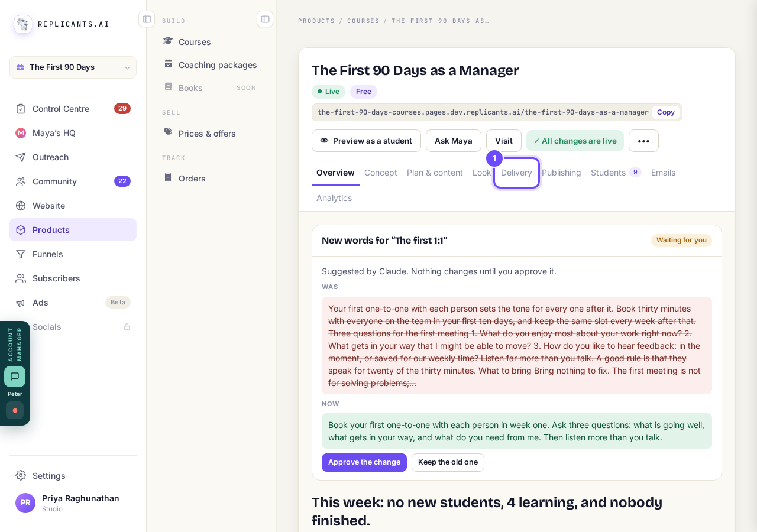
Task: Go to the Publishing tab
Action: [561, 173]
